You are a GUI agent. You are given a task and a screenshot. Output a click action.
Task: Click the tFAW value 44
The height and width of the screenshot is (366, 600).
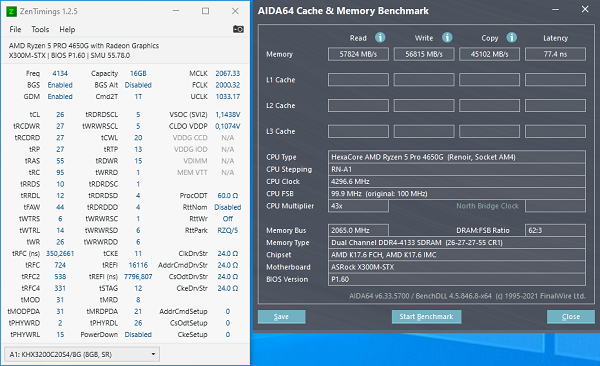(x=60, y=207)
